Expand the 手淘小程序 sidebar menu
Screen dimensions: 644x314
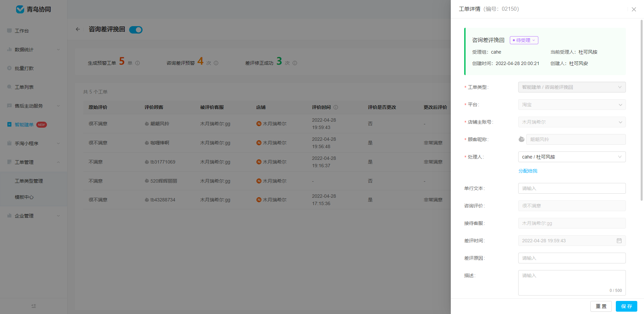point(34,143)
